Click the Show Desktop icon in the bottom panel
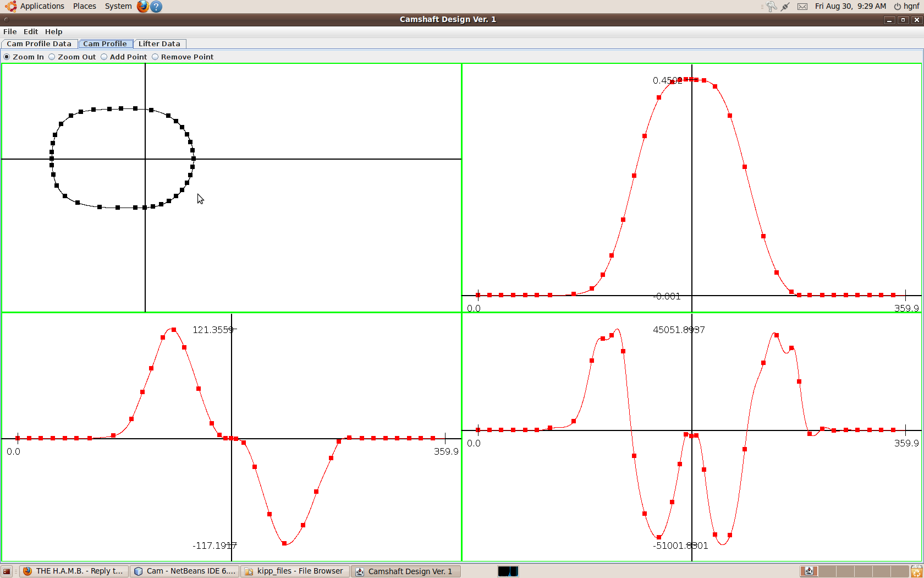Viewport: 924px width, 578px height. (7, 571)
